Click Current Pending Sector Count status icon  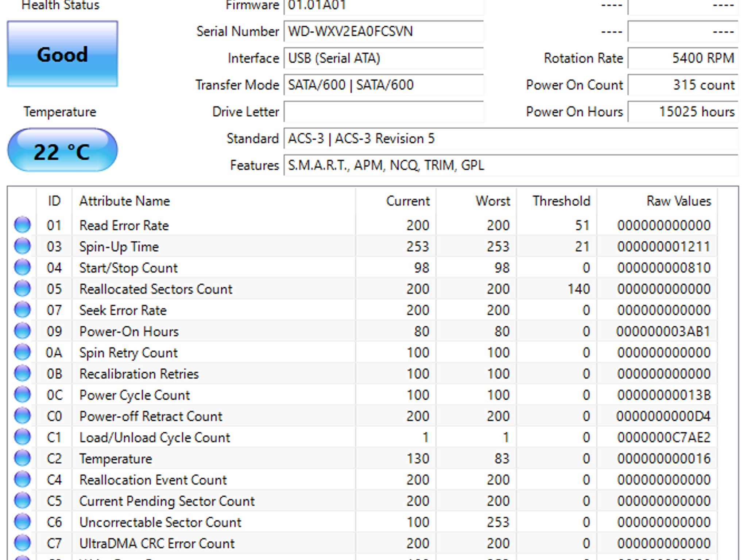22,501
